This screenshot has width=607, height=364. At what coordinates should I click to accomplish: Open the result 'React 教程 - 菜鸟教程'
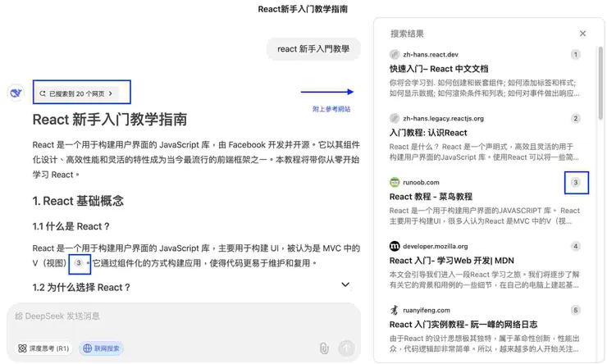coord(431,197)
